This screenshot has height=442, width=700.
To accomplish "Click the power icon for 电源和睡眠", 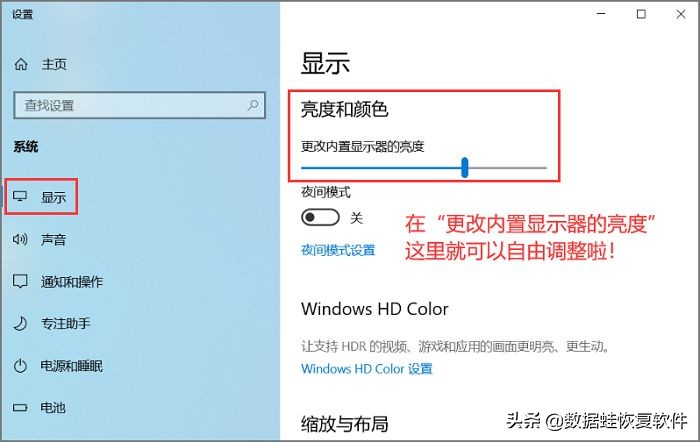I will pyautogui.click(x=20, y=366).
